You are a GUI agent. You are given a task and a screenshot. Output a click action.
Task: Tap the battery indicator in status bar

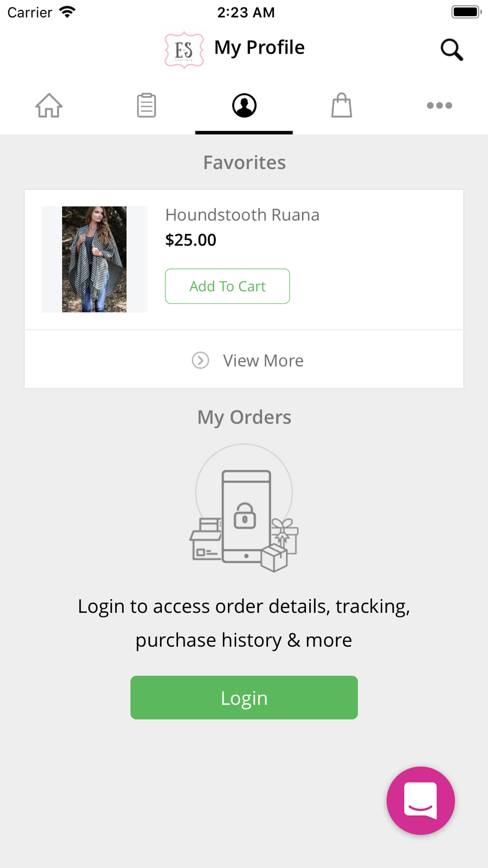466,12
